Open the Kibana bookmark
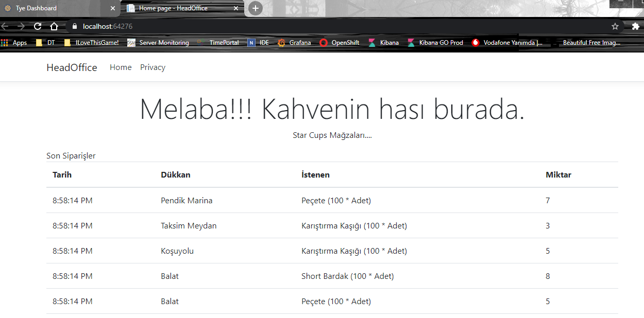644x318 pixels. (x=389, y=43)
